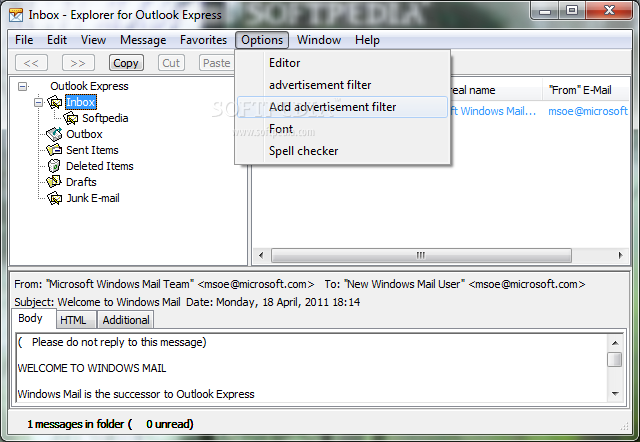
Task: Click message list horizontal scrollbar thumb
Action: click(x=421, y=255)
